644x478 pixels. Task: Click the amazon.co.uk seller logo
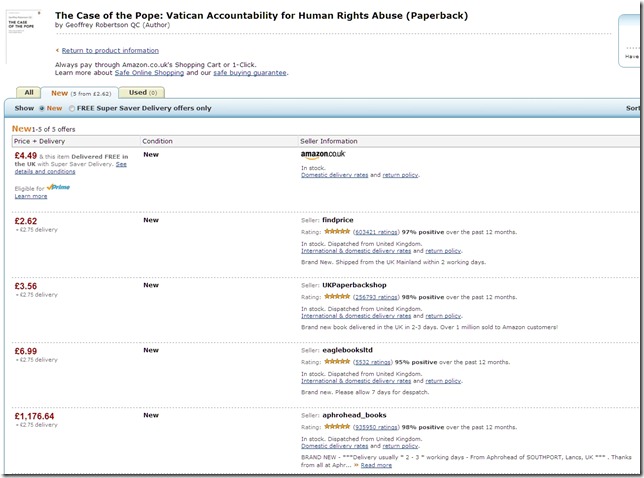pyautogui.click(x=323, y=154)
